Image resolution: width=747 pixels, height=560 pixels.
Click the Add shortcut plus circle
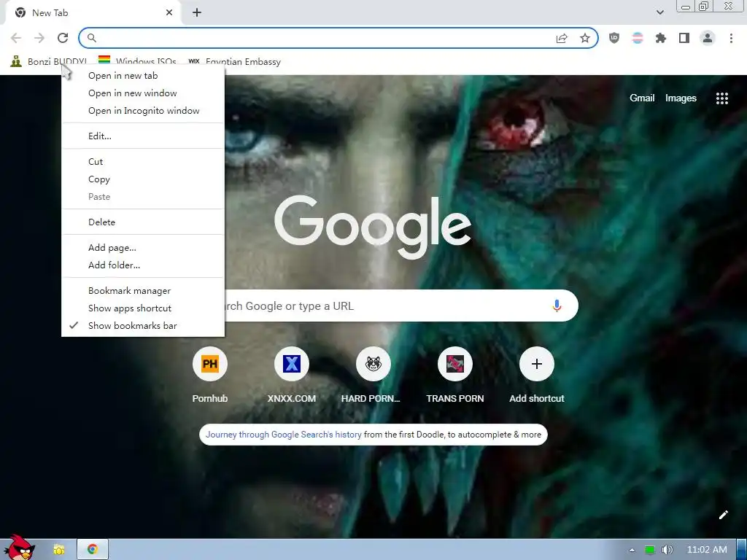point(536,364)
